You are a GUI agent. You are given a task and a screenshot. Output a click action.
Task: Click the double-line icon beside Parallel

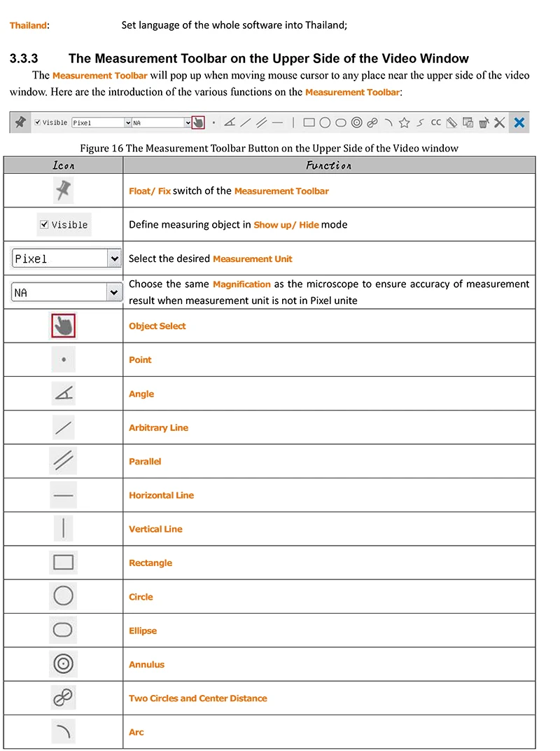coord(63,461)
